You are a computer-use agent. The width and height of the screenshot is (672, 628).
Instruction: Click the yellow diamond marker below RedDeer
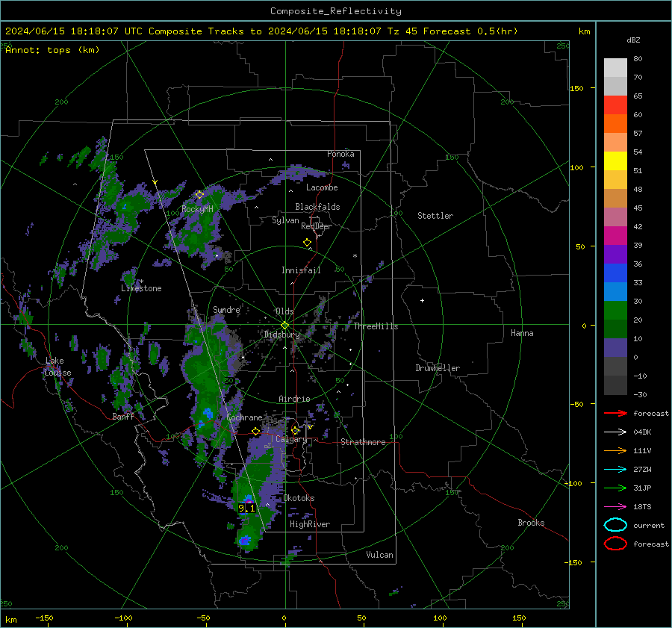click(307, 243)
